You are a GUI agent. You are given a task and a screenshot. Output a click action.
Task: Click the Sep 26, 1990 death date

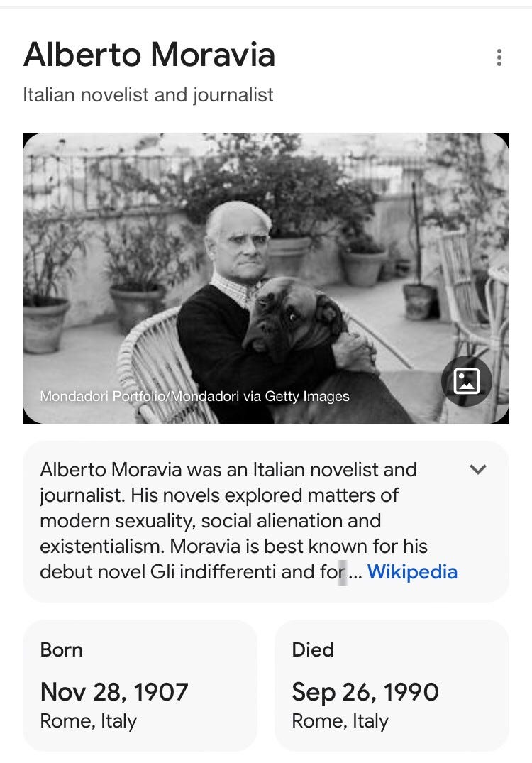click(x=365, y=691)
